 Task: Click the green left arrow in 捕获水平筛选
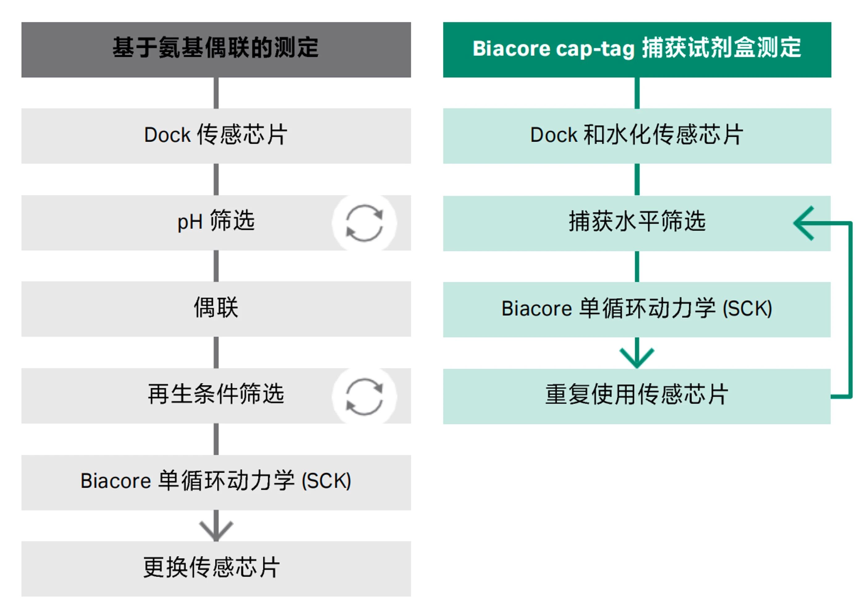point(804,223)
